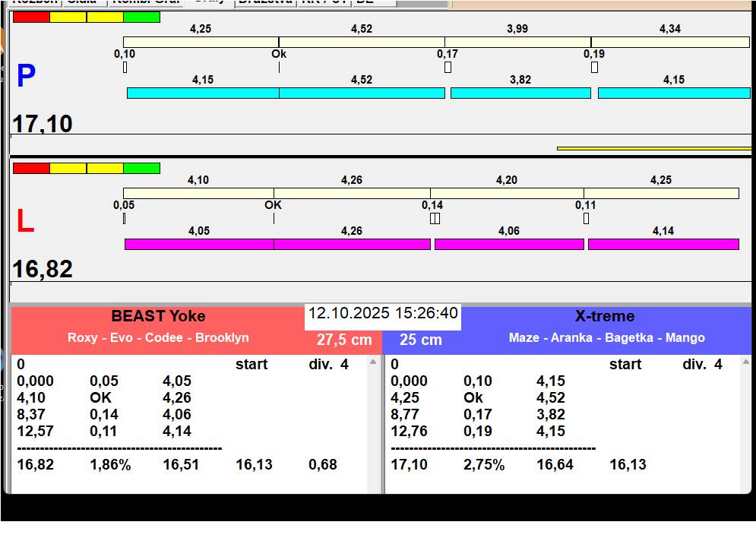The width and height of the screenshot is (756, 544).
Task: Select the 0,14 pass marker in lane L
Action: tap(435, 219)
